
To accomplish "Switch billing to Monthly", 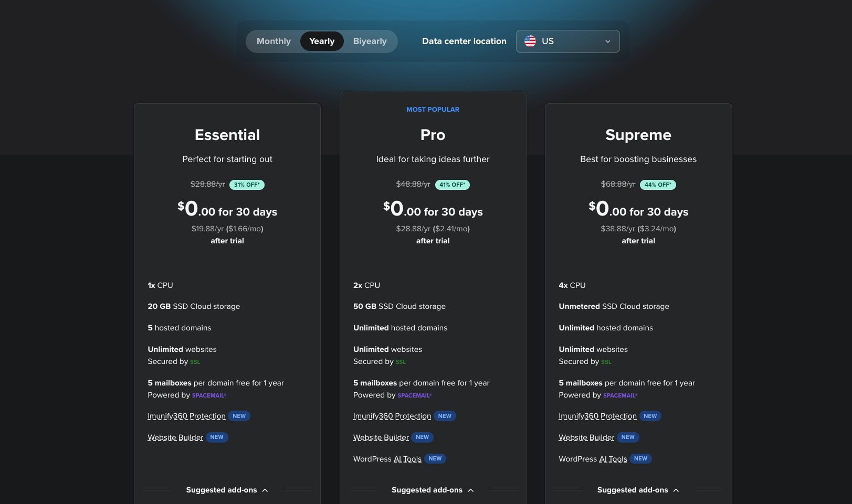I will click(274, 41).
